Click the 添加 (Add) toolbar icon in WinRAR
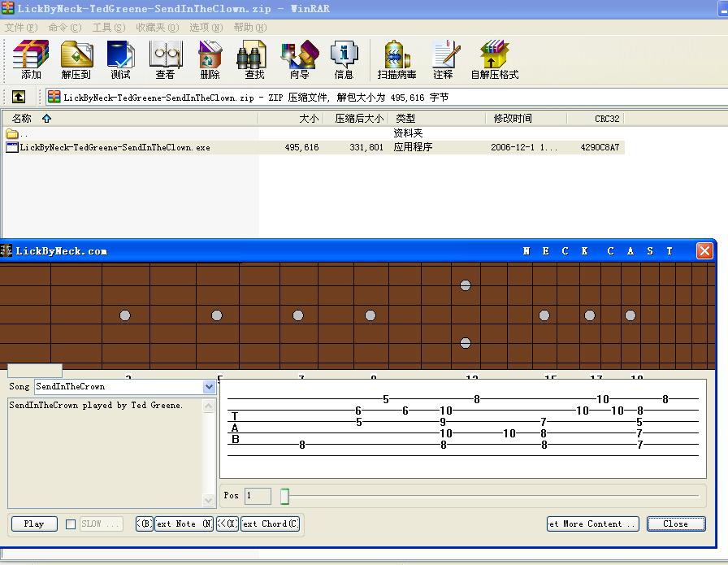The width and height of the screenshot is (728, 565). pyautogui.click(x=31, y=59)
